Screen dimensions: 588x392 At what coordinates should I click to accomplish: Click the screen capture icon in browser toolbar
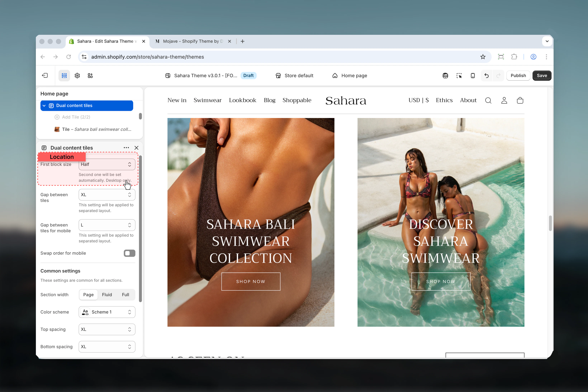(501, 57)
